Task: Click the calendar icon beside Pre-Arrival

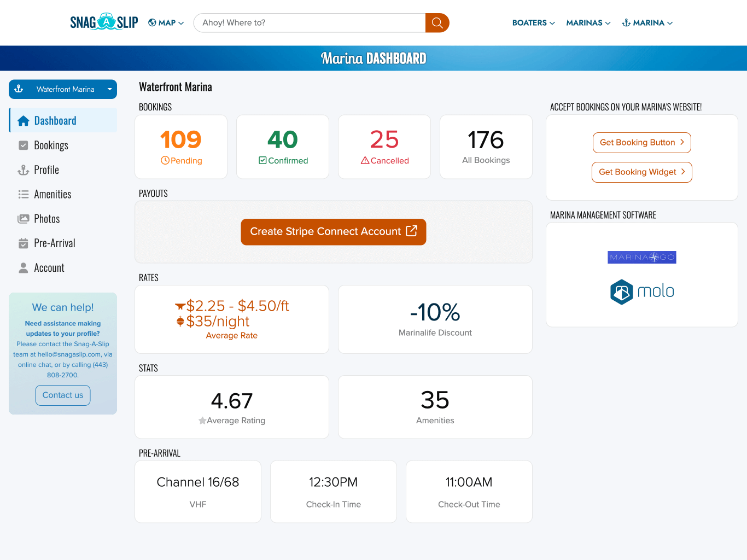Action: [24, 243]
